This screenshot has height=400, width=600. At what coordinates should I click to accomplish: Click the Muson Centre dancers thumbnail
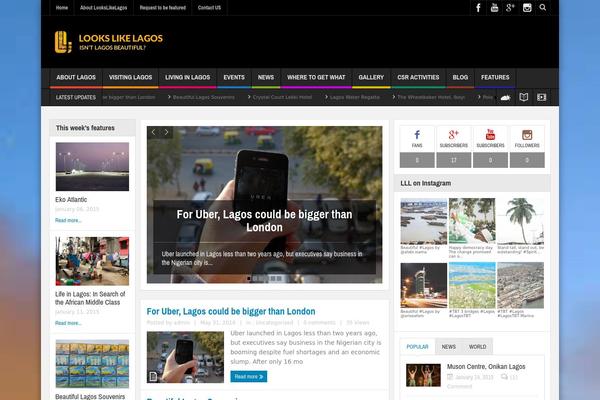(x=423, y=375)
